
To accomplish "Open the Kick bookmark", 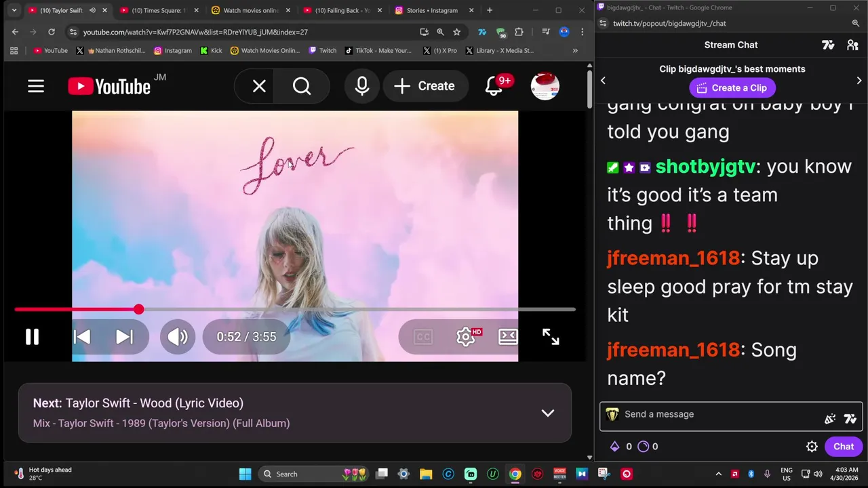I will pos(211,51).
